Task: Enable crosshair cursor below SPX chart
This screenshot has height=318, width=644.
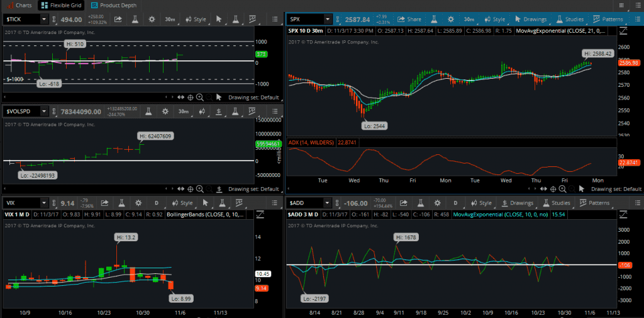Action: click(x=553, y=189)
